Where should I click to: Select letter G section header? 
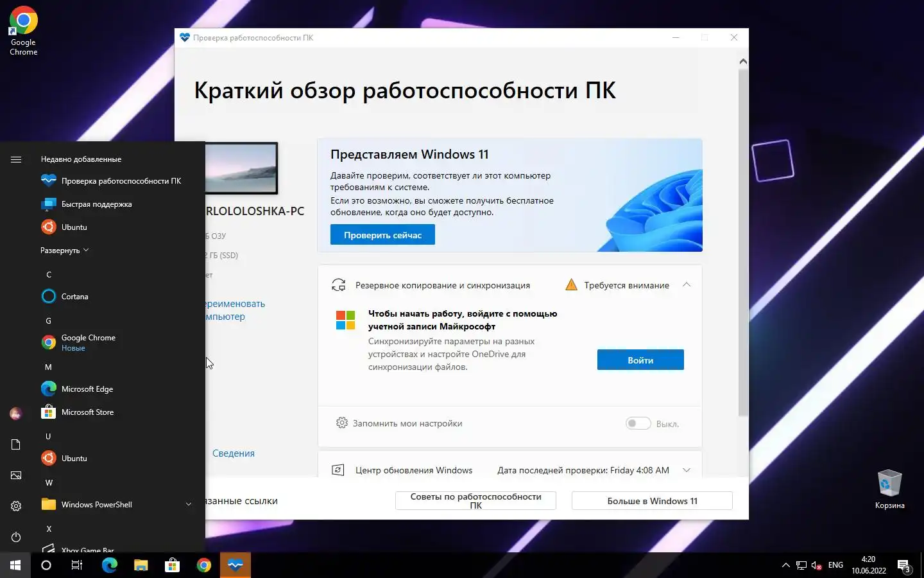point(49,321)
